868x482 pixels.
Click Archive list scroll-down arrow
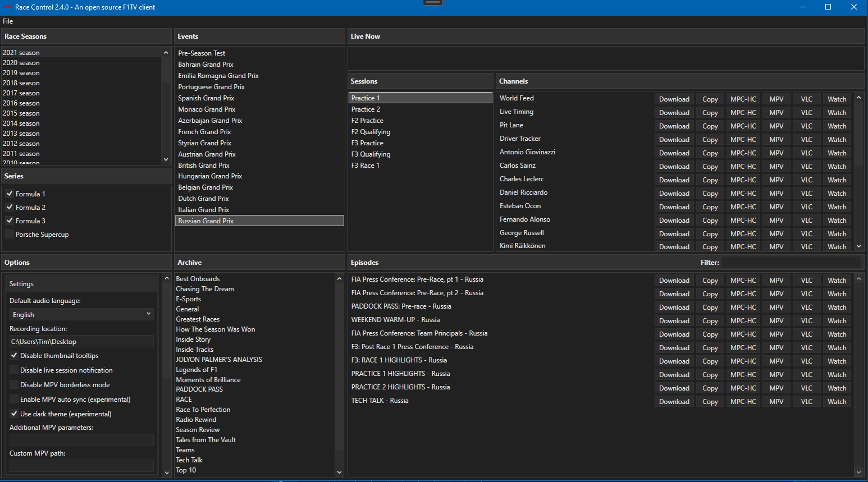pos(339,472)
